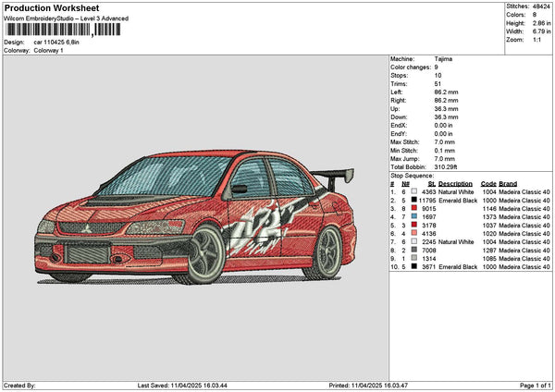The image size is (555, 392).
Task: Click the black swatch in stop row 2
Action: (x=413, y=200)
